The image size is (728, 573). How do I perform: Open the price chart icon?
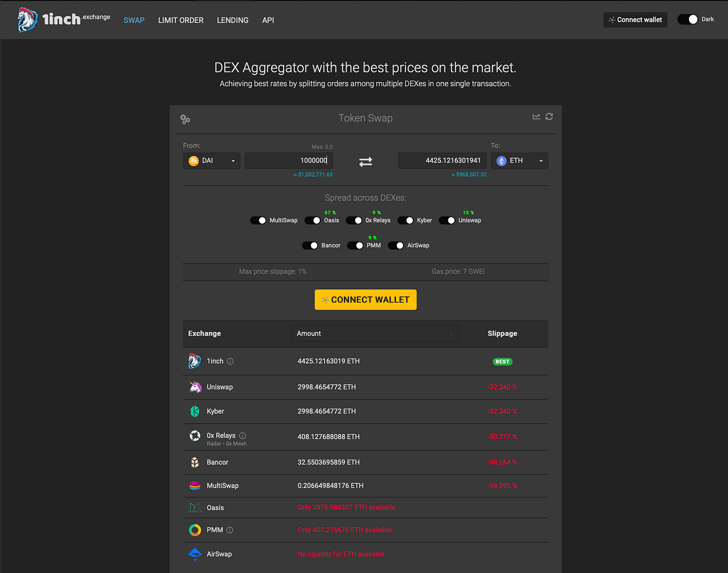[536, 117]
